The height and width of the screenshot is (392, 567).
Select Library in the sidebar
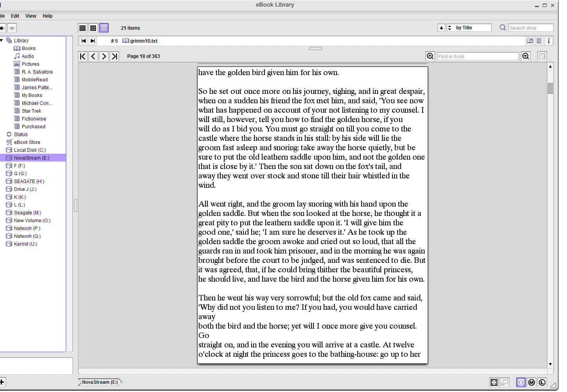tap(21, 41)
